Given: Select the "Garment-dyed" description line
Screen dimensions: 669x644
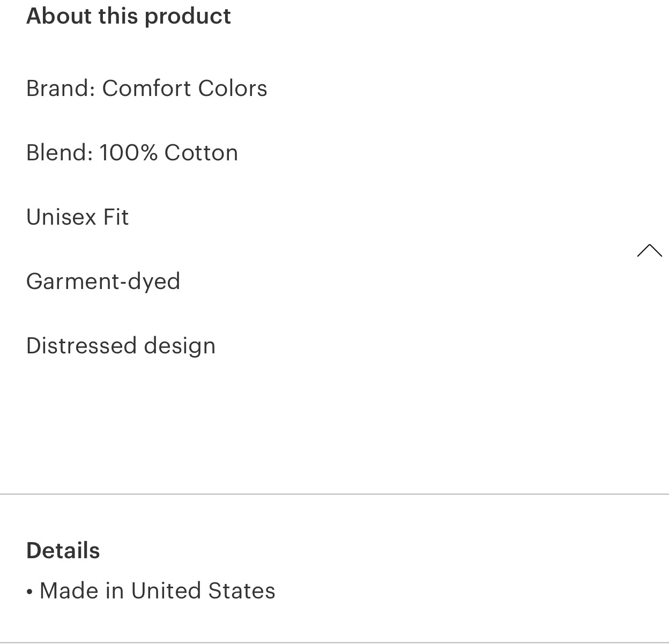Looking at the screenshot, I should click(x=103, y=282).
